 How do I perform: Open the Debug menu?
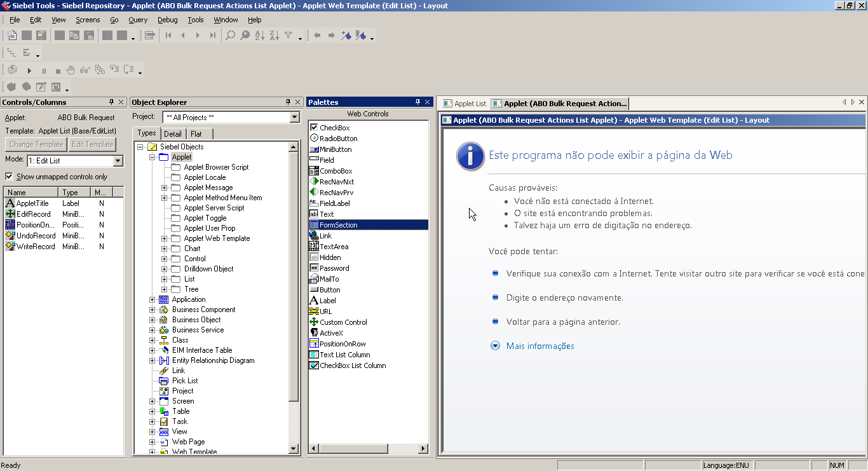pos(168,20)
